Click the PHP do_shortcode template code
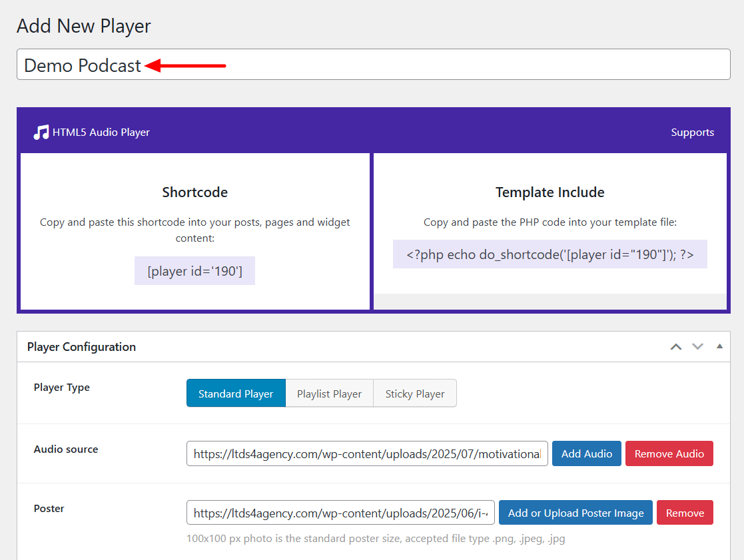 tap(550, 254)
